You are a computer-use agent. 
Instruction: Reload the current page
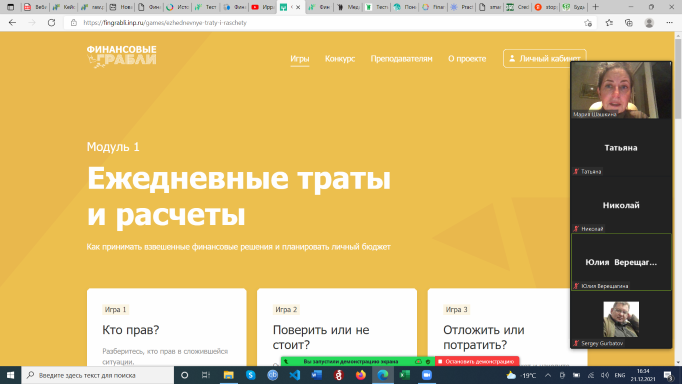pos(51,23)
